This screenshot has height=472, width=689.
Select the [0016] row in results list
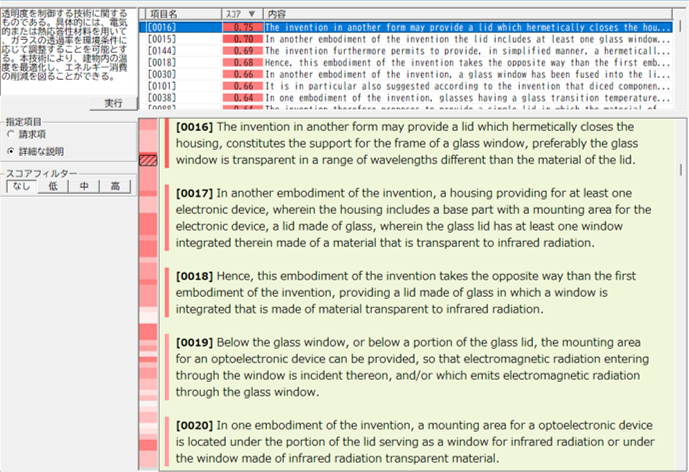pos(406,27)
